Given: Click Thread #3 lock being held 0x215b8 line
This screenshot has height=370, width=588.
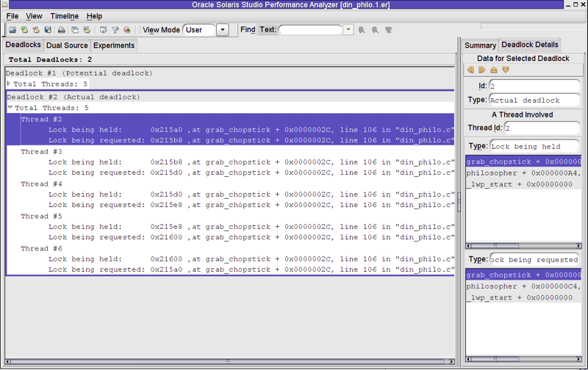Looking at the screenshot, I should (x=251, y=162).
